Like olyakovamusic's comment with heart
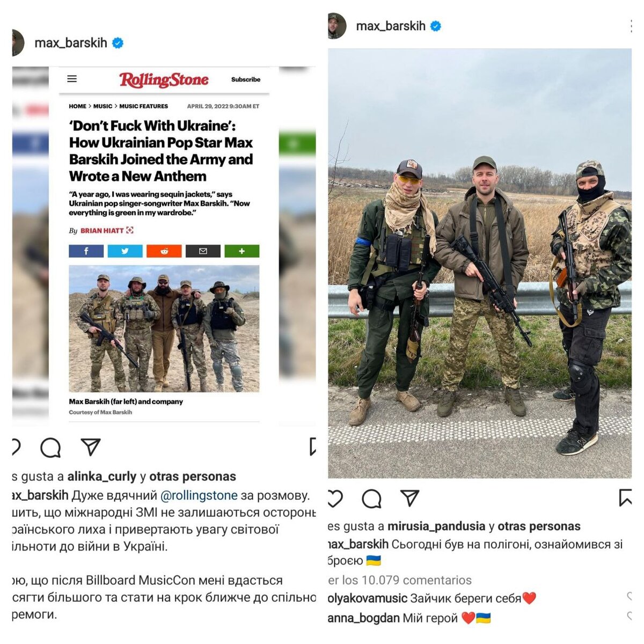The width and height of the screenshot is (644, 644). pyautogui.click(x=630, y=596)
